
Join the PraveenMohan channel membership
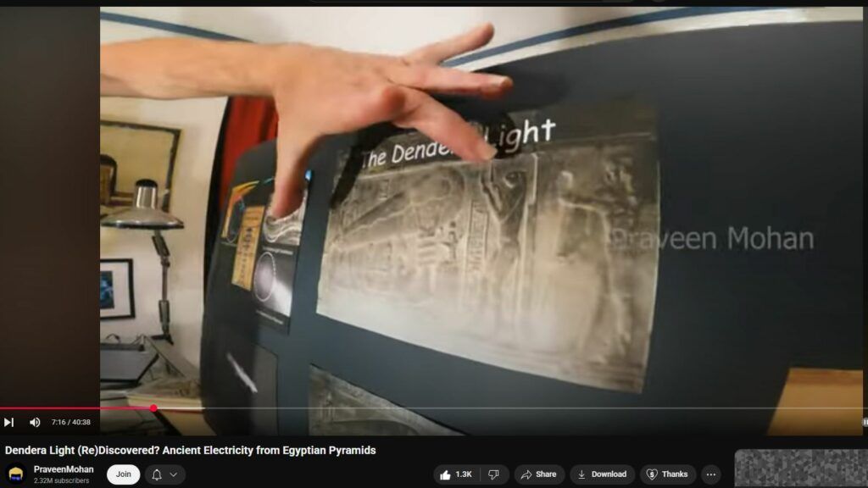(124, 474)
